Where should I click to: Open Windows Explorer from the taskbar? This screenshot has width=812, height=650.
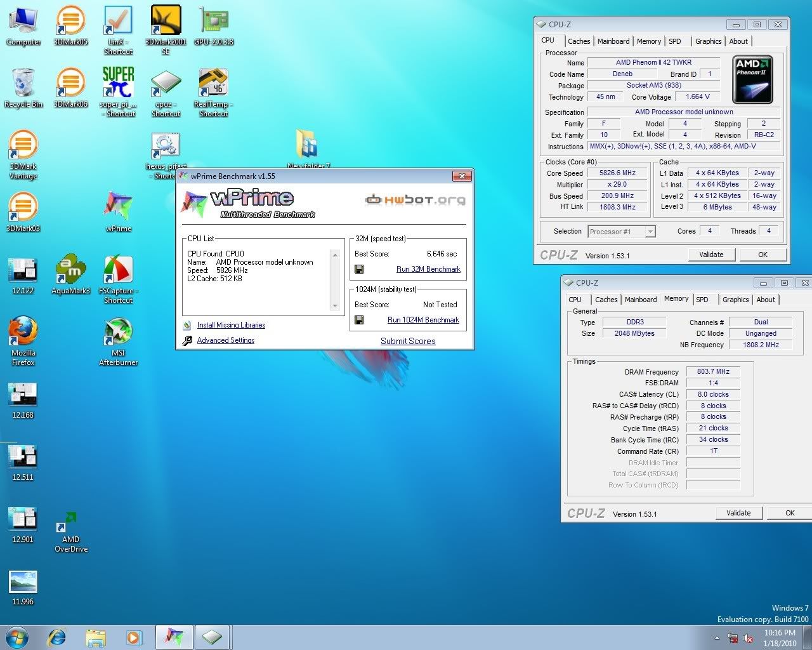(96, 637)
